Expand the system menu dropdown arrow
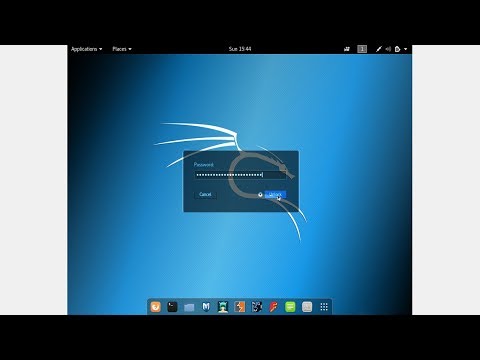Viewport: 480px width, 360px height. click(406, 49)
